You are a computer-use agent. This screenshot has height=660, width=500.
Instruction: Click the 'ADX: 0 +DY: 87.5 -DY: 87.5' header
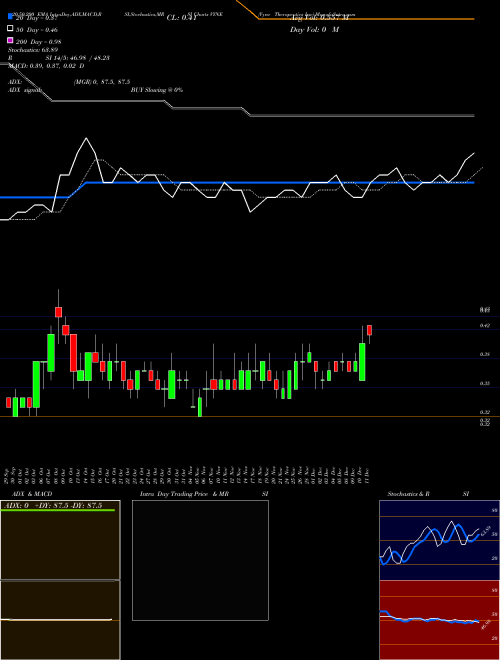coord(52,506)
